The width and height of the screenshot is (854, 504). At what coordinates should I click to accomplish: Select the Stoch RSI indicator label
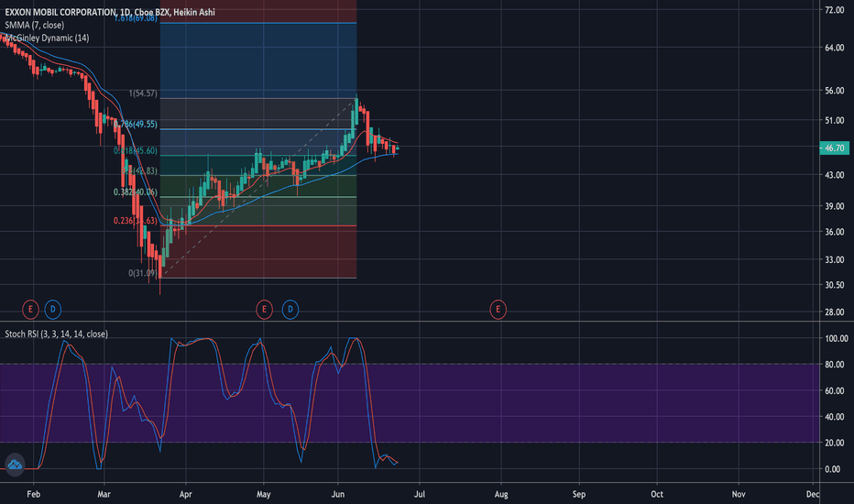(56, 334)
